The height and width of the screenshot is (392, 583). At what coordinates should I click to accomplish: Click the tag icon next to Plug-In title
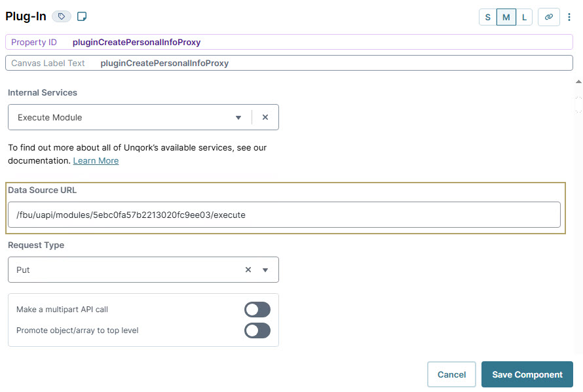60,16
